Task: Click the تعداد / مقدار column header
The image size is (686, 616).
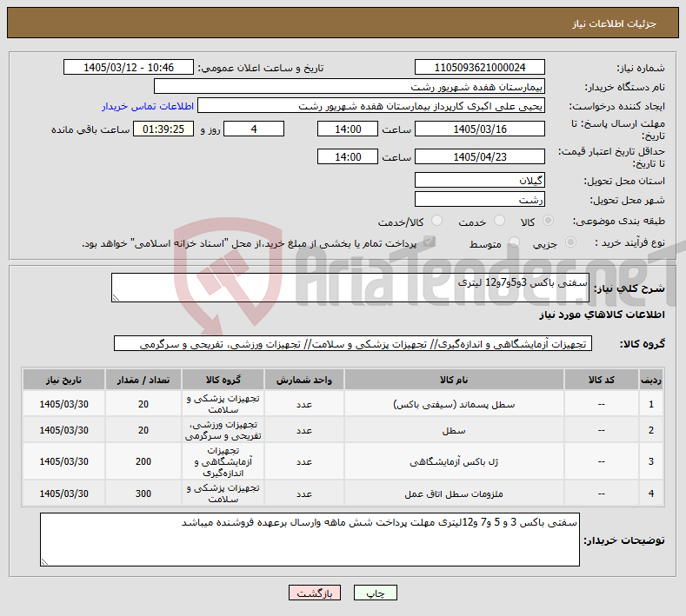Action: coord(143,380)
